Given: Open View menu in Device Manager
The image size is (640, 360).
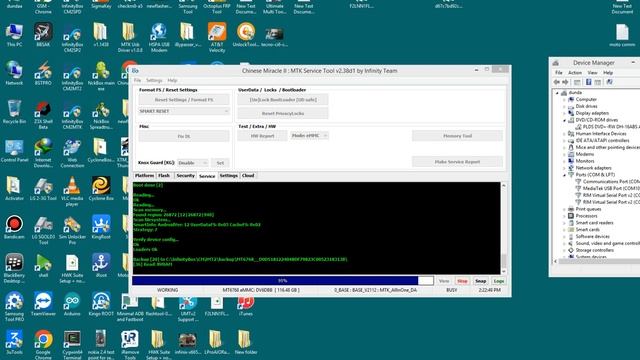Looking at the screenshot, I should 592,73.
